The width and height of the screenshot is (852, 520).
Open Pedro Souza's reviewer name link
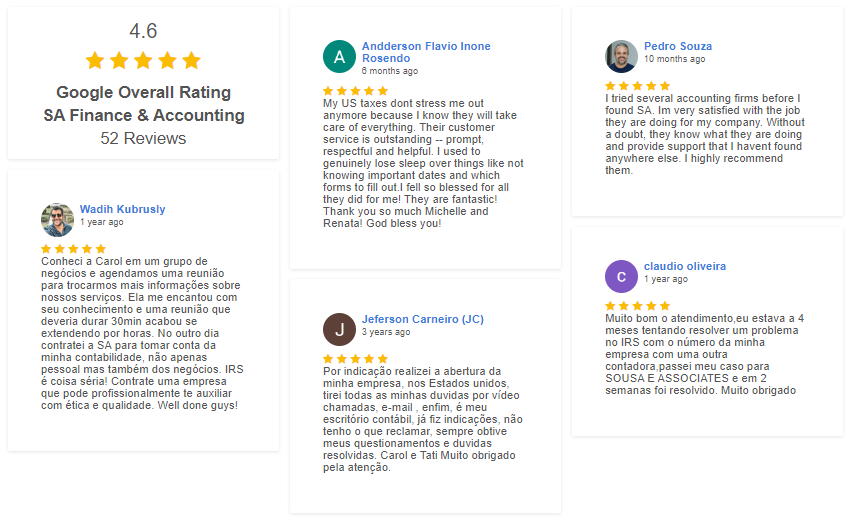(x=678, y=47)
